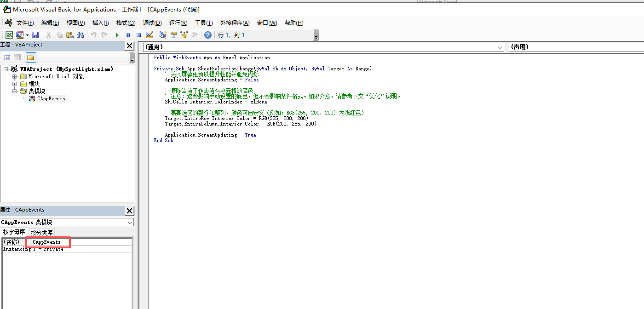Collapse the VBAProject (MySpotlight.xlam) node
This screenshot has height=309, width=644.
coord(6,69)
